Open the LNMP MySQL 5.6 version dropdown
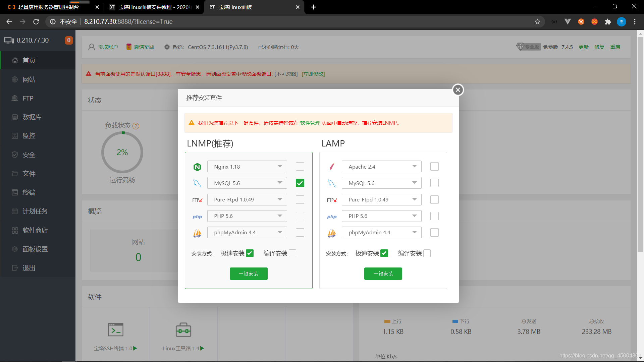The height and width of the screenshot is (362, 644). tap(247, 183)
